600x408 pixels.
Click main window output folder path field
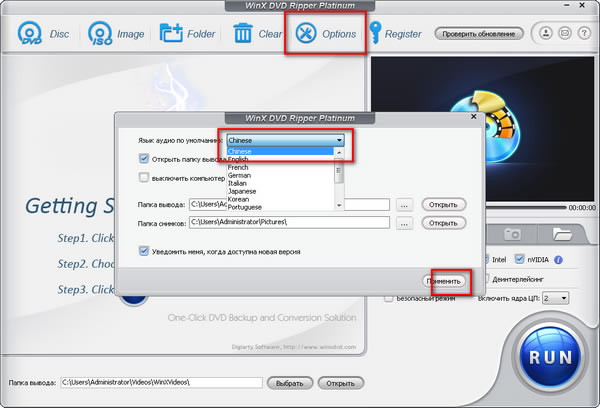pos(161,382)
